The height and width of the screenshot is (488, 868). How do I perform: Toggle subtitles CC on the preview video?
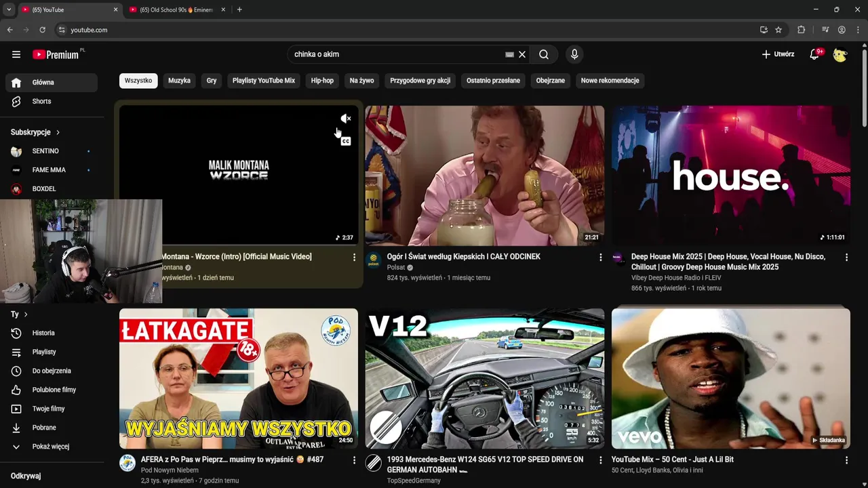pos(346,141)
